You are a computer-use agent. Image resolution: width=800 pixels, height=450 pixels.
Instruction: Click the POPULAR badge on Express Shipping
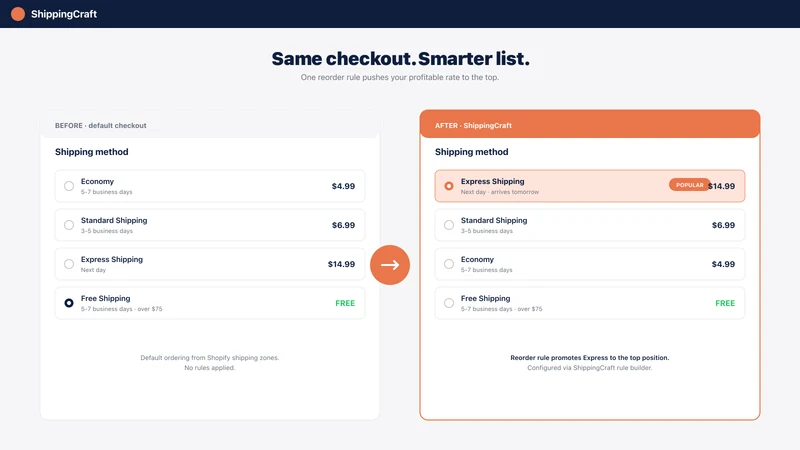tap(689, 185)
